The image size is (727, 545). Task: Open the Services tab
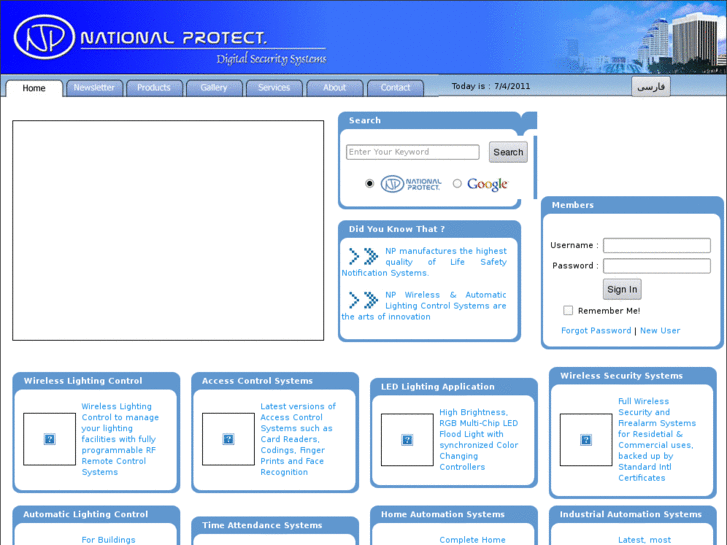coord(274,88)
